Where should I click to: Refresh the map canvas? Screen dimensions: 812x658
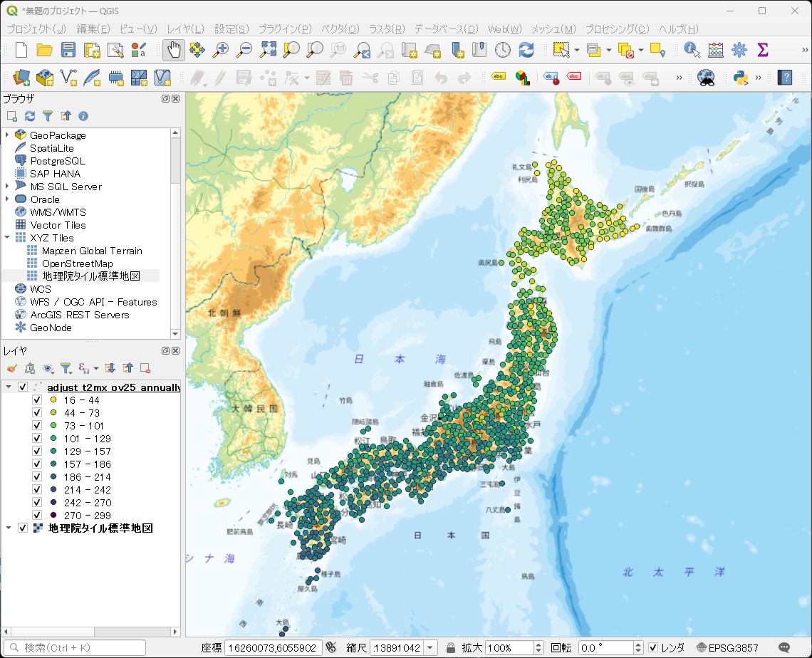[526, 50]
